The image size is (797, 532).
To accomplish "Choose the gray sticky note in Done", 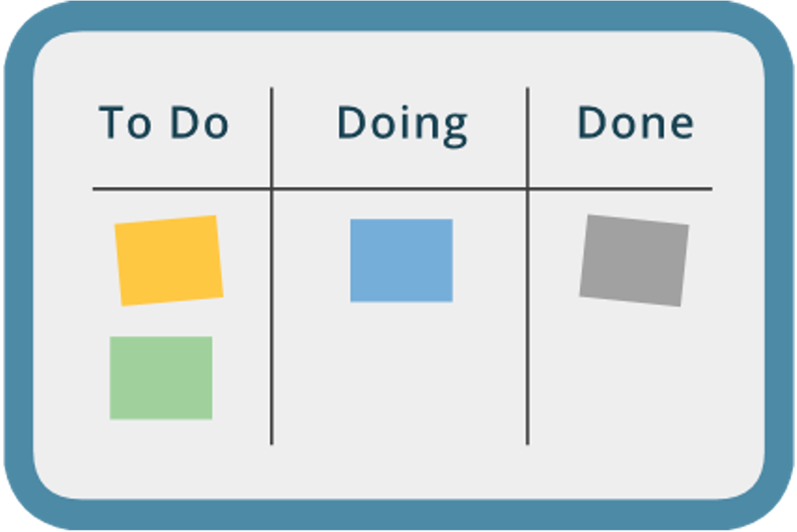I will pos(634,260).
